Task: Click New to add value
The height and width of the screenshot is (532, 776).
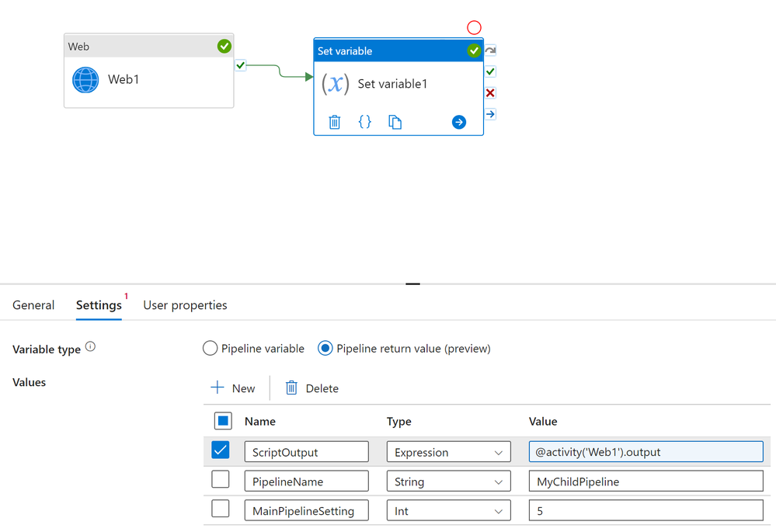Action: click(233, 388)
